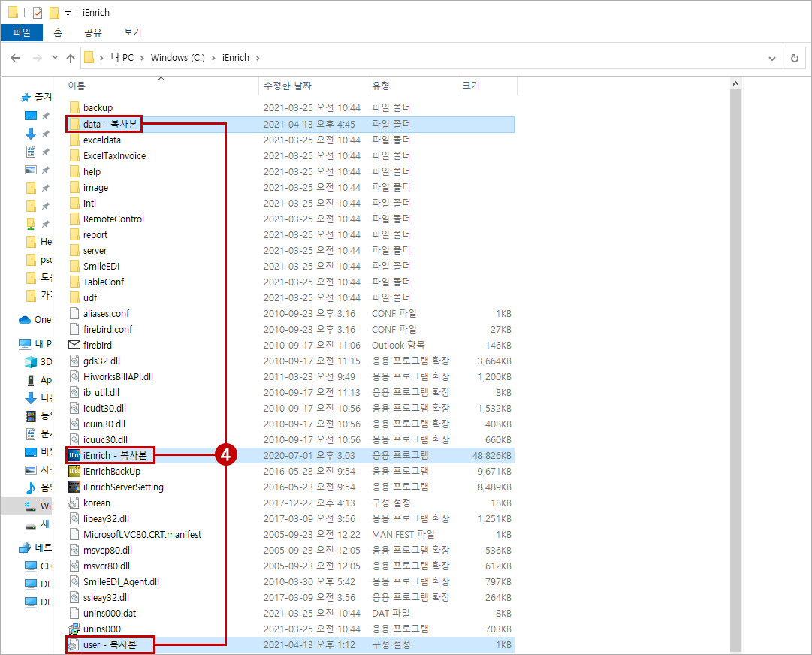Expand the chevron after iEnrich breadcrumb
812x655 pixels.
(x=258, y=58)
